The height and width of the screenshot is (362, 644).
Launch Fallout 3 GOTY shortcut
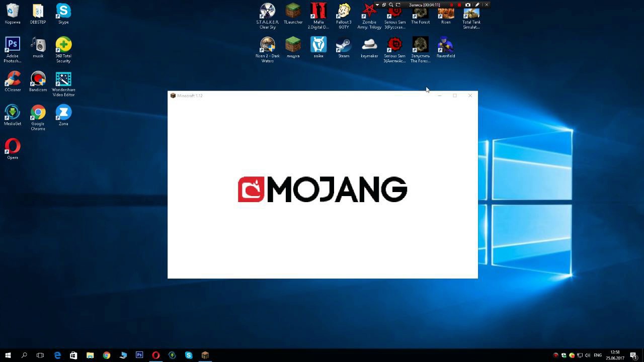coord(344,16)
